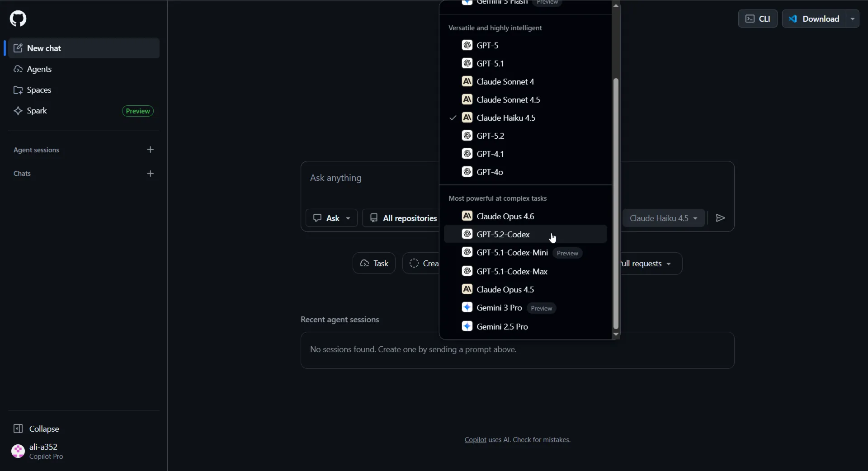
Task: Open the Claude Haiku 4.5 model picker
Action: [663, 218]
